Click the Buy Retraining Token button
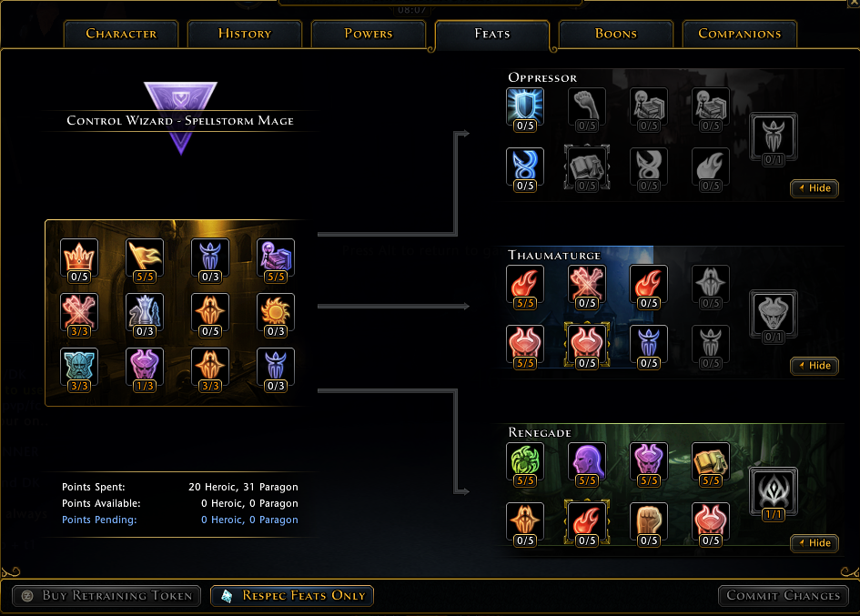Viewport: 860px width, 616px height. click(x=106, y=596)
